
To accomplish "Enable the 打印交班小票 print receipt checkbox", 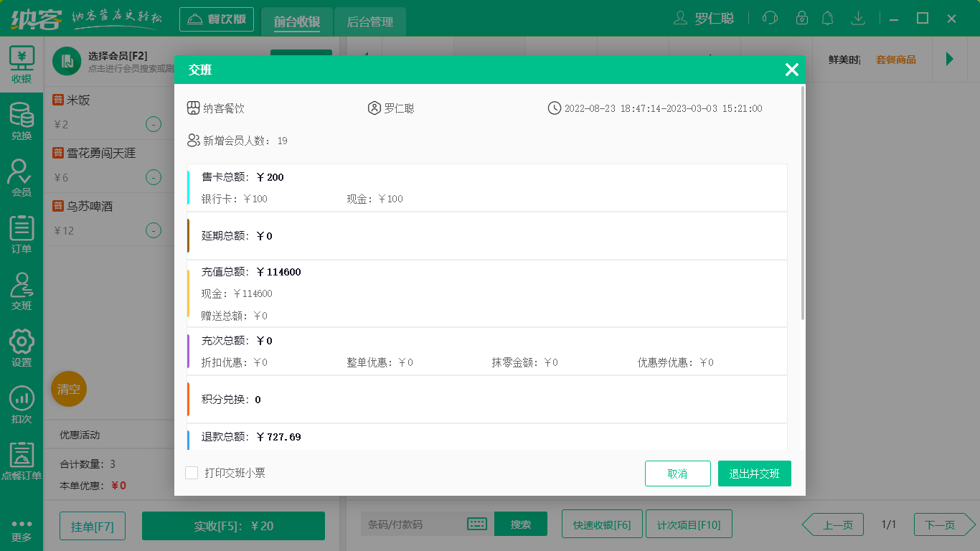I will tap(192, 474).
